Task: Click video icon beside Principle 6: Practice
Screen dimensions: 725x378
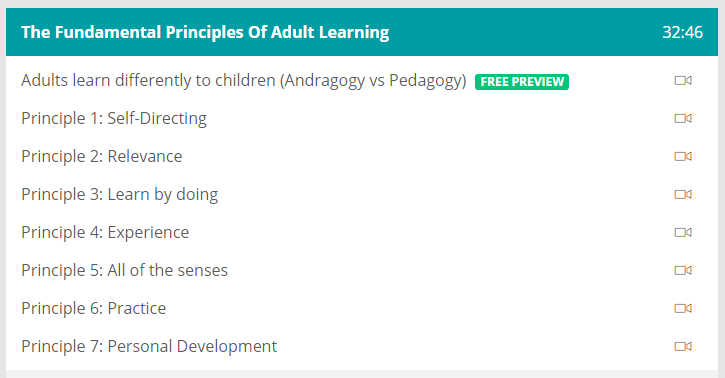Action: coord(683,308)
